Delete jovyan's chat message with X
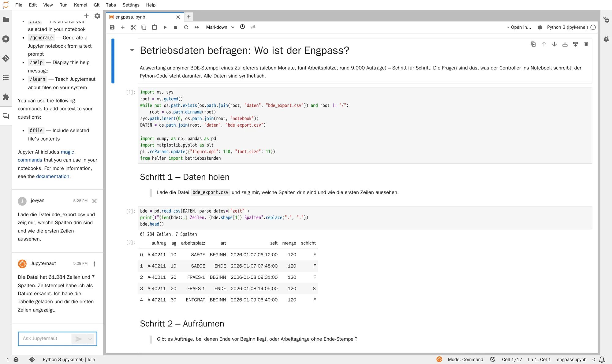 click(x=95, y=201)
